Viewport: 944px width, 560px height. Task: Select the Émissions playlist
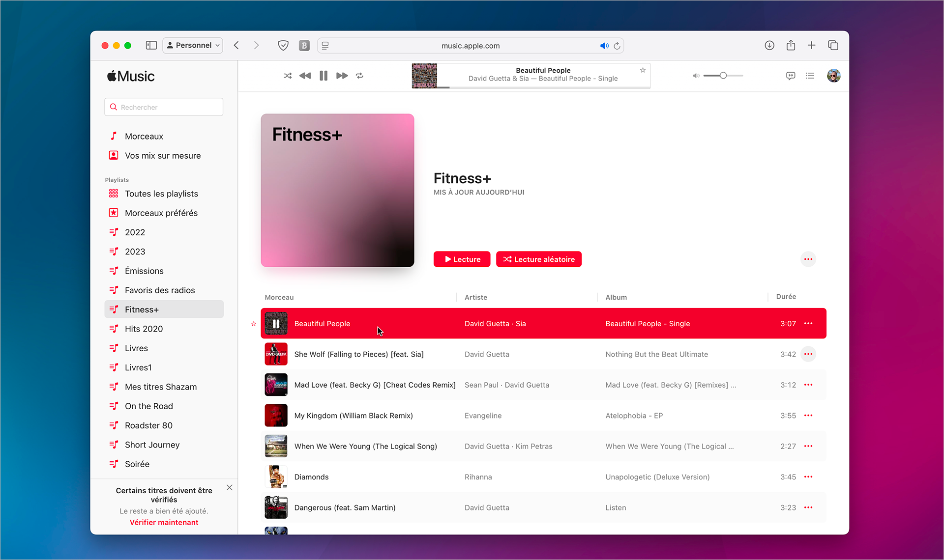(x=164, y=271)
